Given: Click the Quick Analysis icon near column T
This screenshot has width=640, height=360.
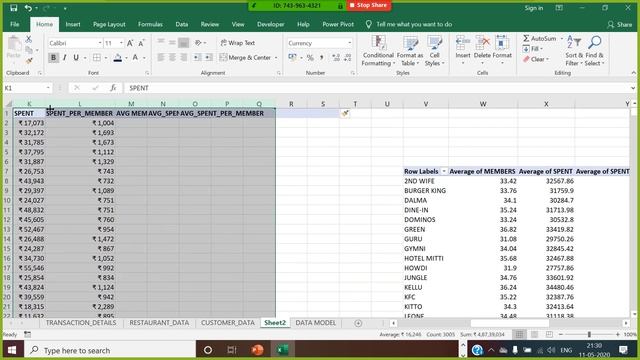Looking at the screenshot, I should [345, 113].
